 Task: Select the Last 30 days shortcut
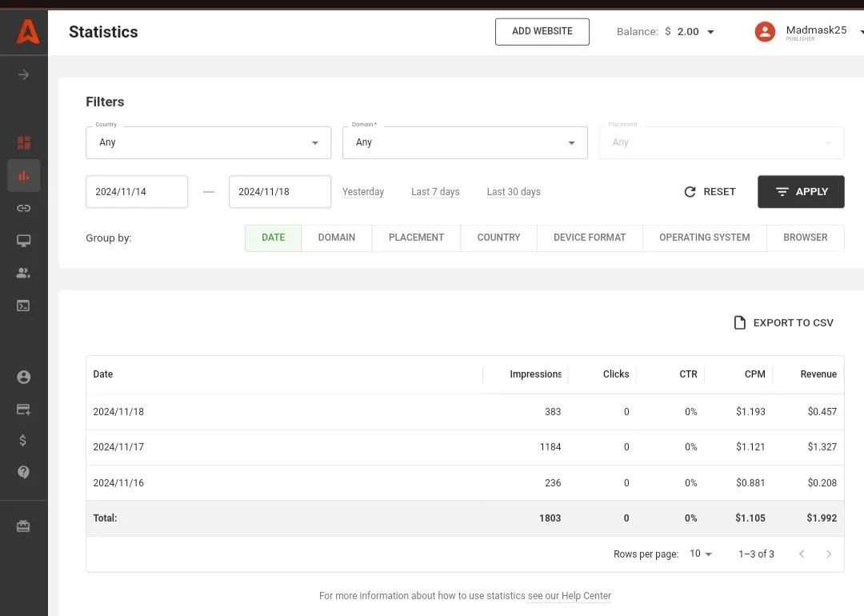click(514, 192)
